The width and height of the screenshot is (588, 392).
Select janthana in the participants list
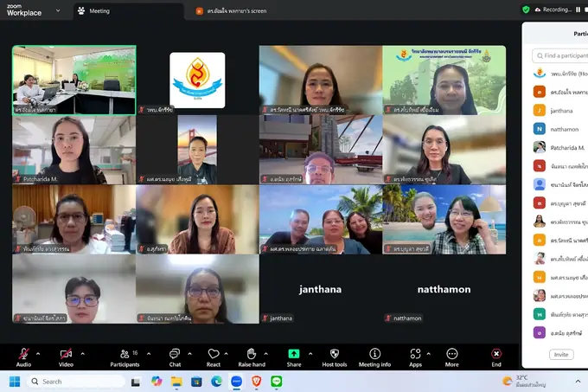point(560,111)
